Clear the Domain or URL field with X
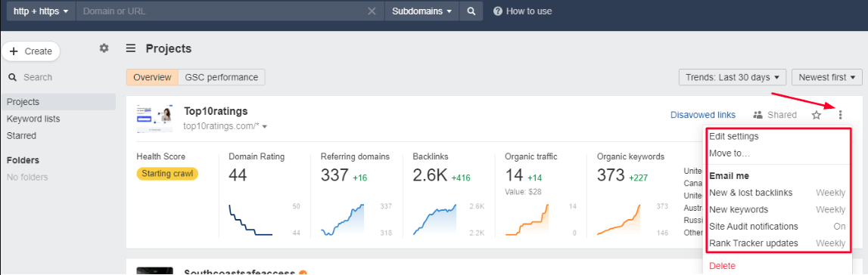Screen dimensions: 868x275 372,11
